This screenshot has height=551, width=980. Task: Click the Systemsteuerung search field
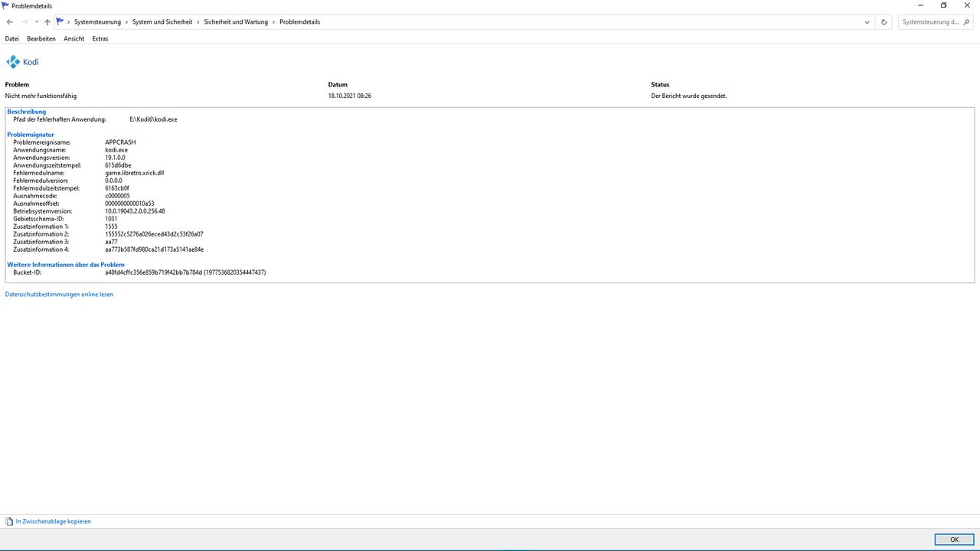coord(930,22)
